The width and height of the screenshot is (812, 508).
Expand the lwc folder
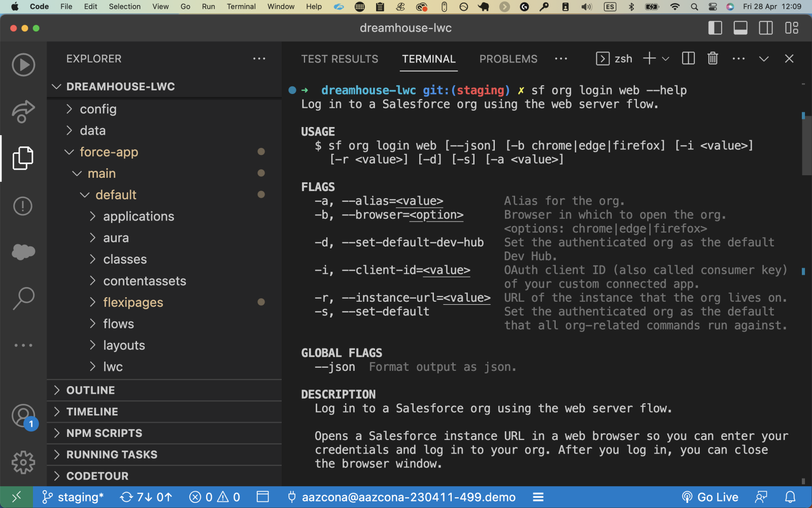click(164, 367)
